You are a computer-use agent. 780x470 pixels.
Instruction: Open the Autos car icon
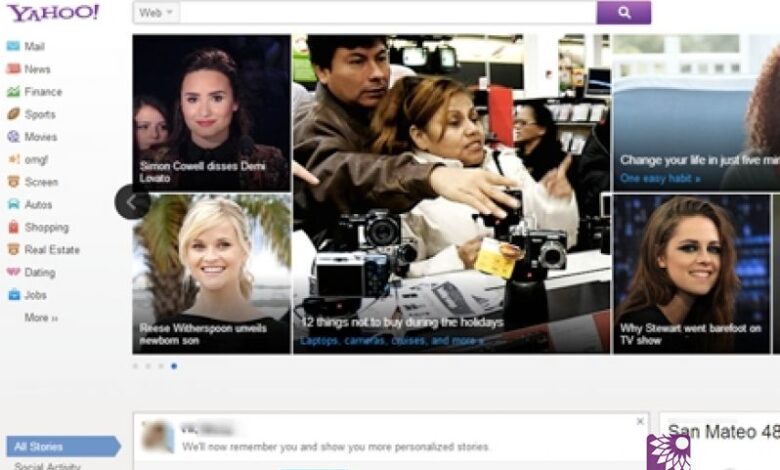pos(13,205)
